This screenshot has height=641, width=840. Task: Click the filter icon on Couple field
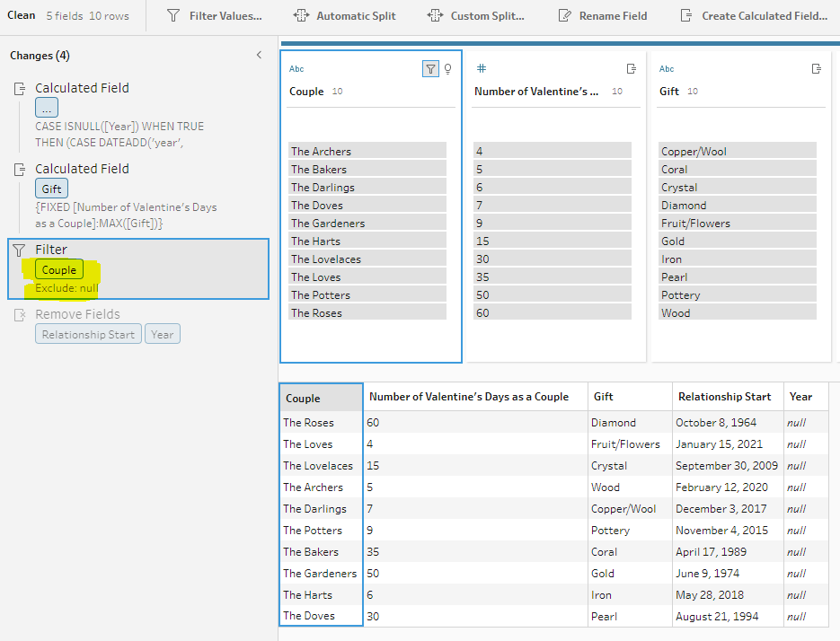pos(430,69)
